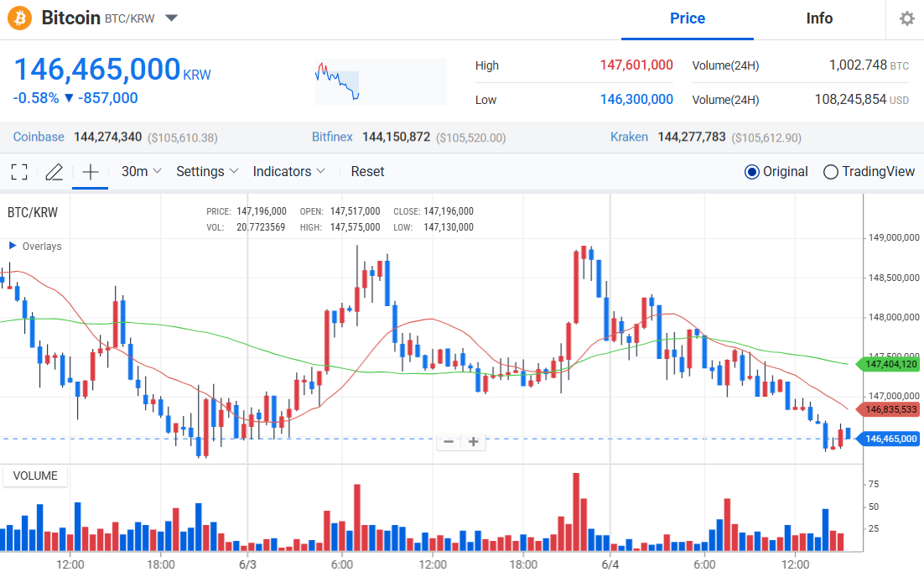Zoom in with the plus button

pos(473,442)
